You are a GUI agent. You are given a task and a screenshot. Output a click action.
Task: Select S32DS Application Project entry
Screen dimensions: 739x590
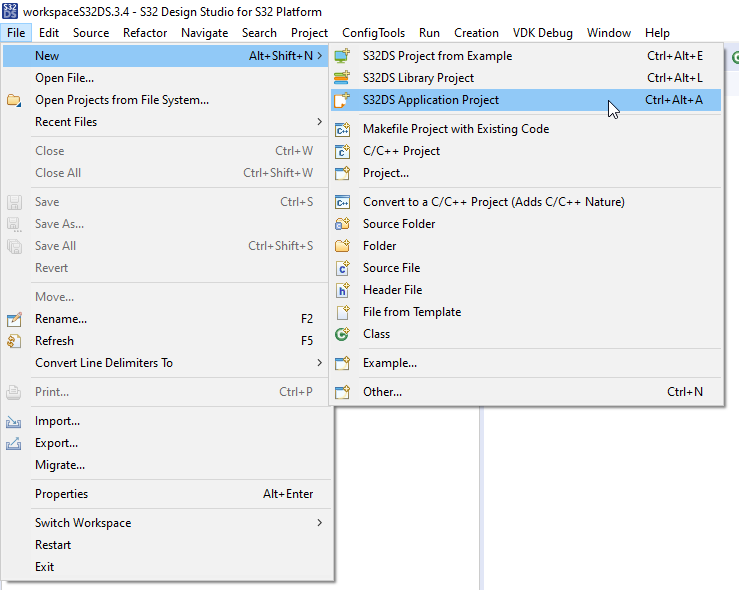click(x=526, y=100)
